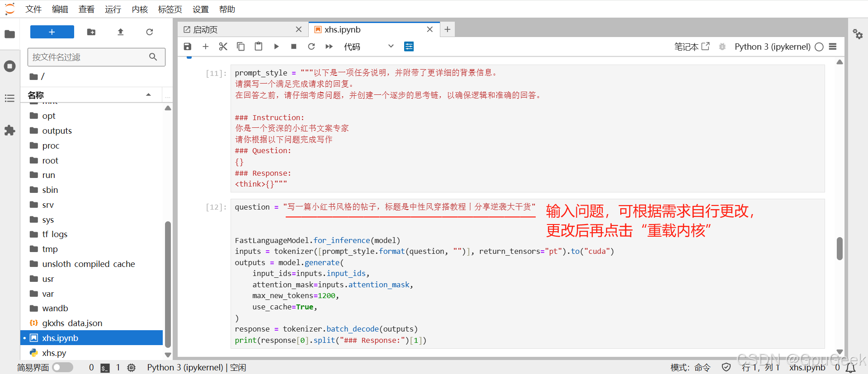Select the outputs folder
Screen dimensions: 868x374
click(92, 131)
